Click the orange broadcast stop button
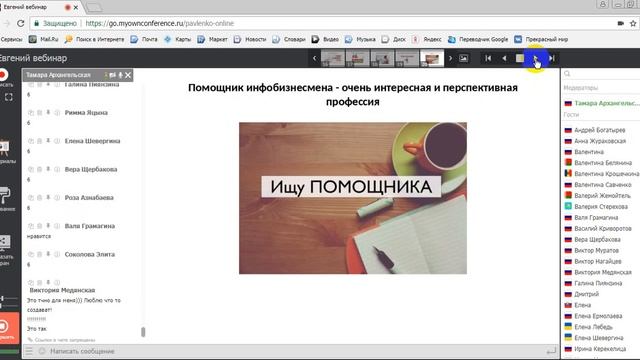The image size is (640, 360). pyautogui.click(x=9, y=328)
